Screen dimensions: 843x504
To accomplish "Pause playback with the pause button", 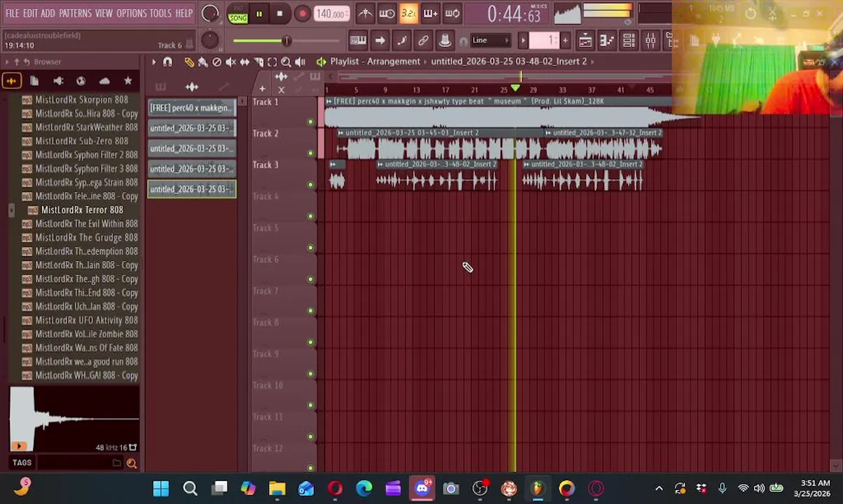I will click(259, 14).
